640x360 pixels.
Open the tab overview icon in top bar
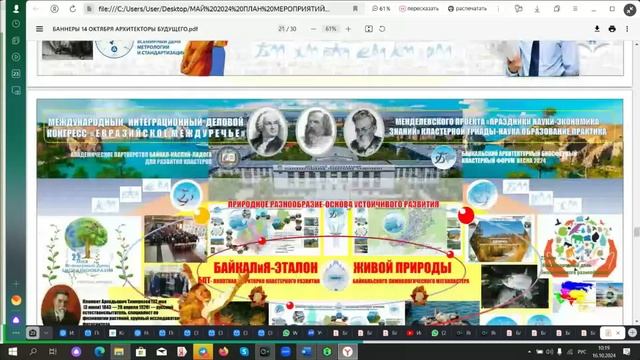coord(557,9)
